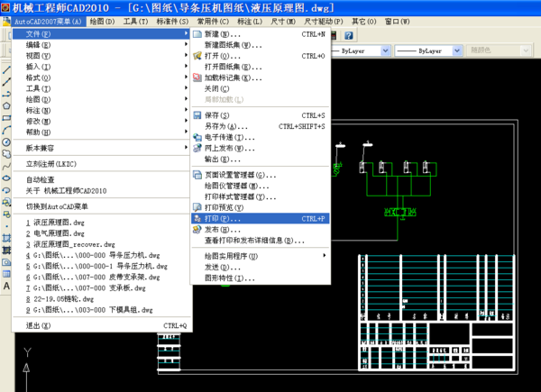Select the Multiline text A tool
This screenshot has width=541, height=392.
coord(6,287)
